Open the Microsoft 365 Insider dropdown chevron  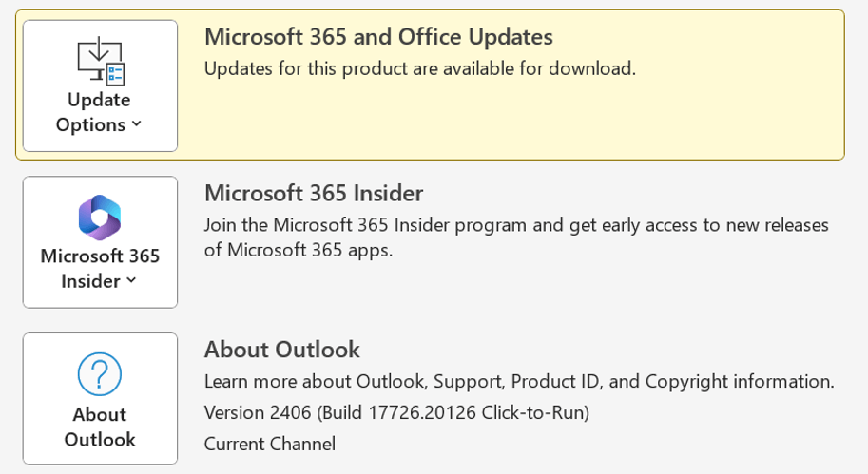point(131,281)
